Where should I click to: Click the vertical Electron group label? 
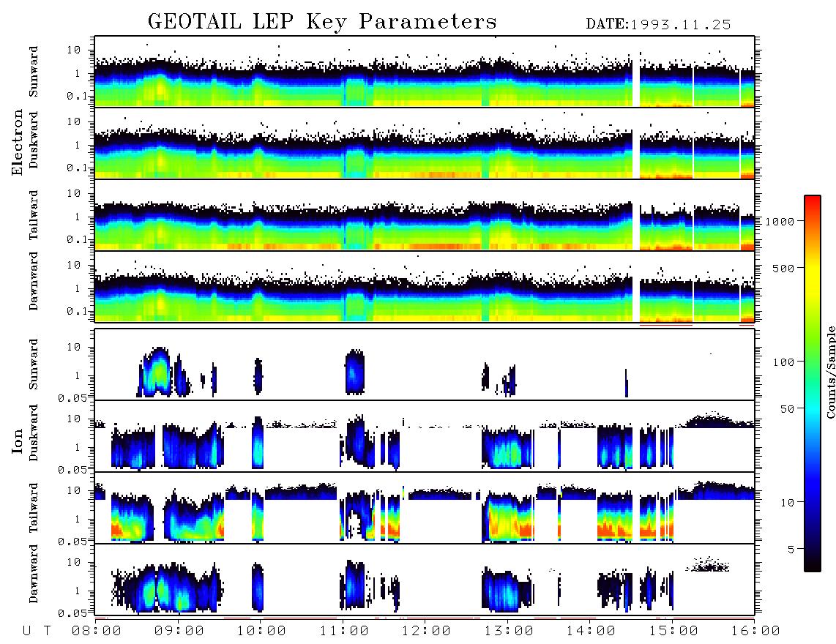click(17, 142)
